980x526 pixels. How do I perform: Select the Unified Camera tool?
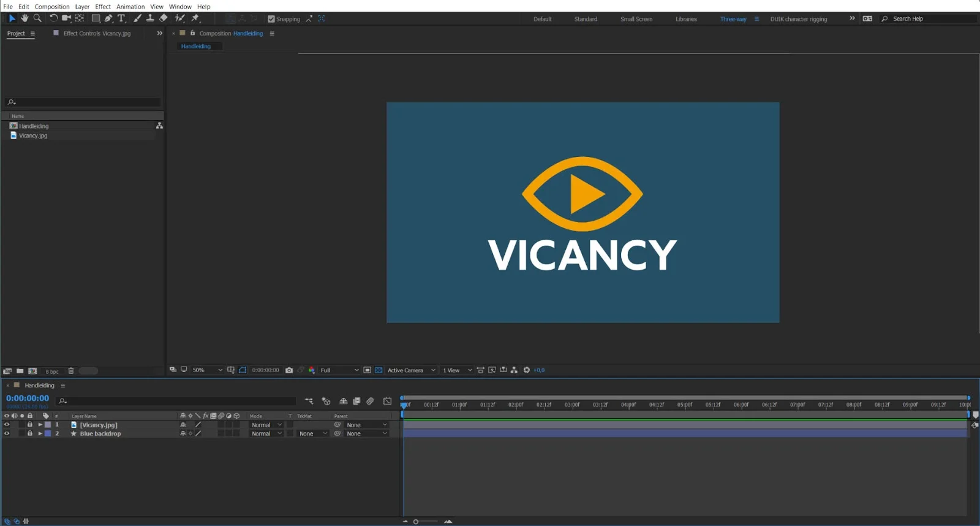click(x=66, y=18)
